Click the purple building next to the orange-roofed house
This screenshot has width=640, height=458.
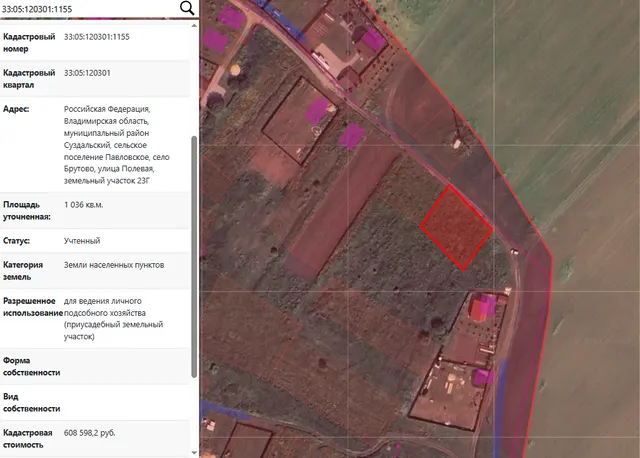[x=490, y=306]
